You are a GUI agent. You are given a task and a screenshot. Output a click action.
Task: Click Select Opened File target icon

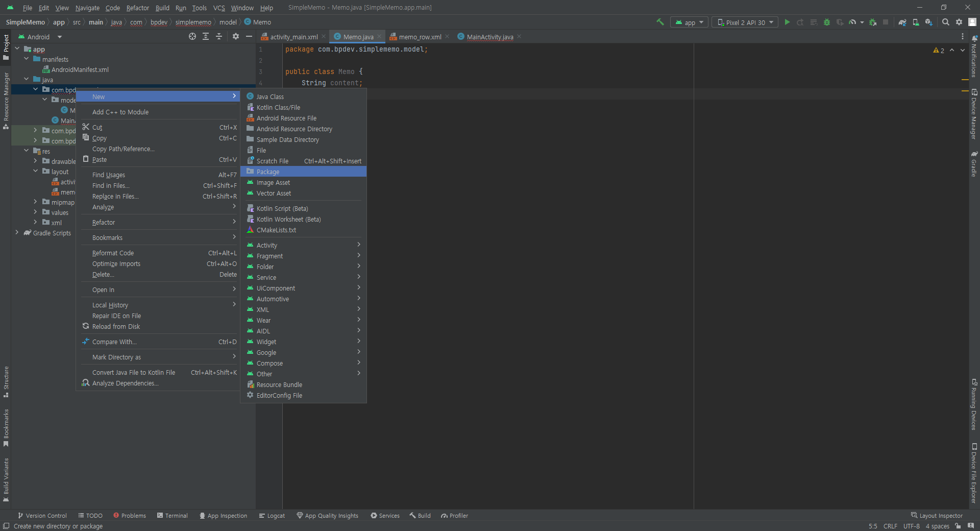[x=192, y=36]
